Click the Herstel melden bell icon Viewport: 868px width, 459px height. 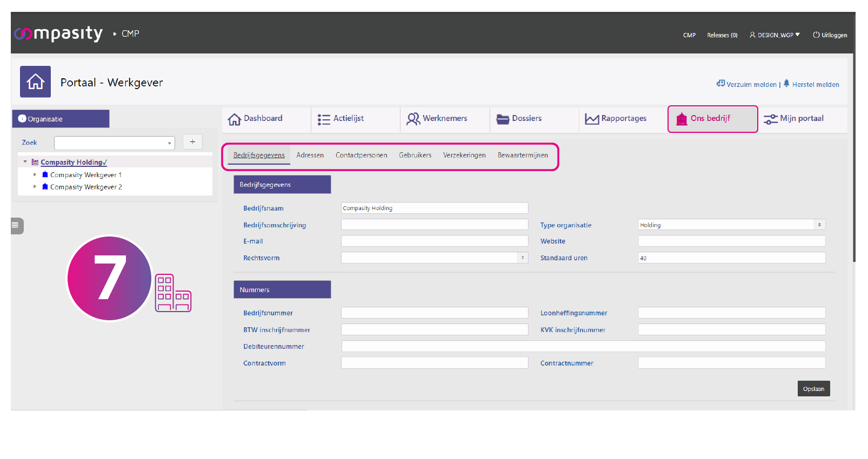[786, 83]
